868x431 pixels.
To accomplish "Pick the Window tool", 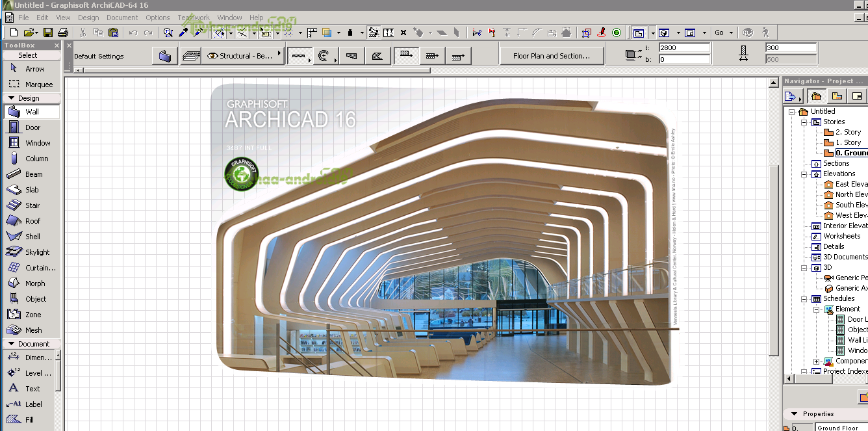I will pos(31,143).
